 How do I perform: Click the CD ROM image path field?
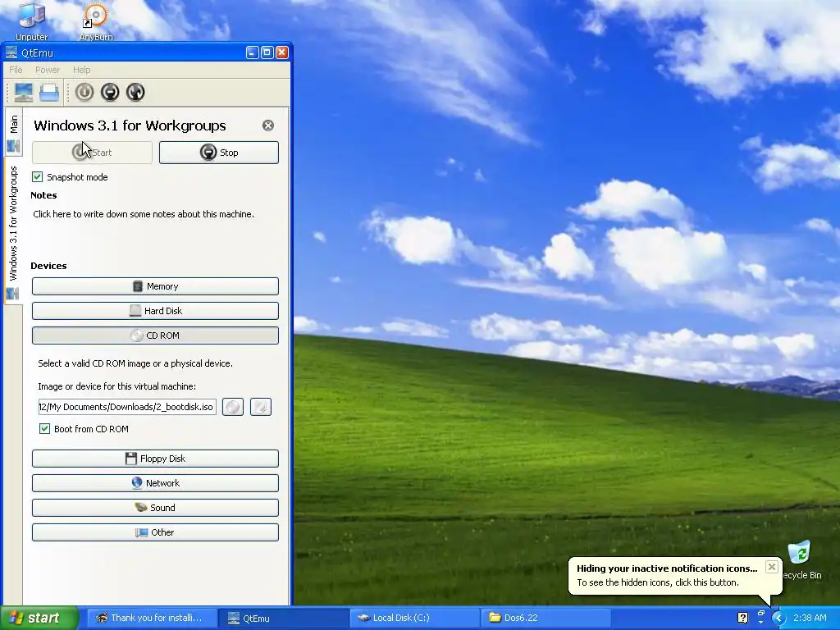[x=127, y=407]
